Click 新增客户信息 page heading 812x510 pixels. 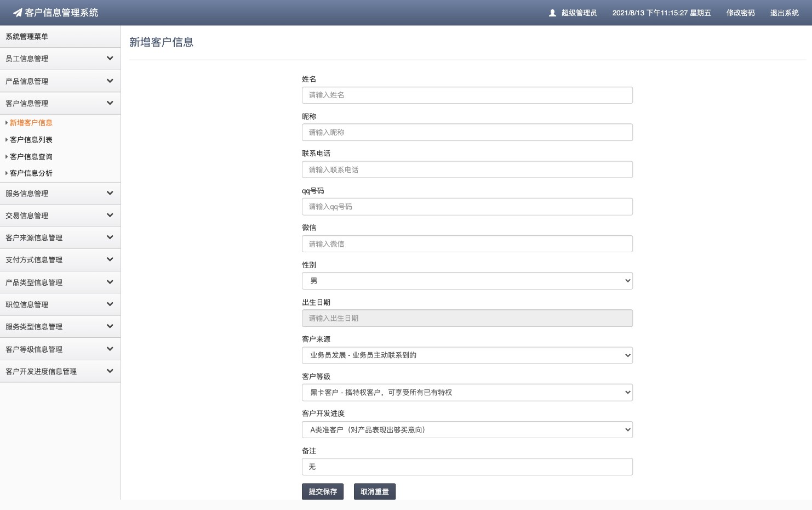tap(161, 42)
